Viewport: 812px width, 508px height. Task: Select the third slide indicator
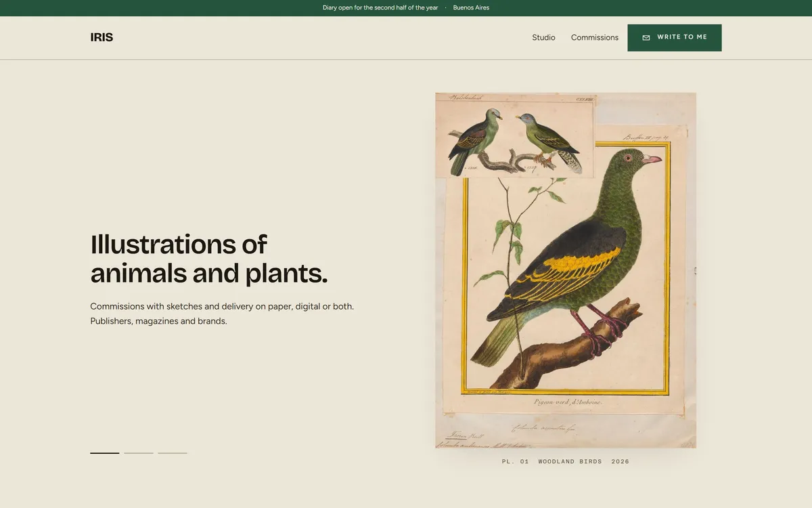point(173,453)
